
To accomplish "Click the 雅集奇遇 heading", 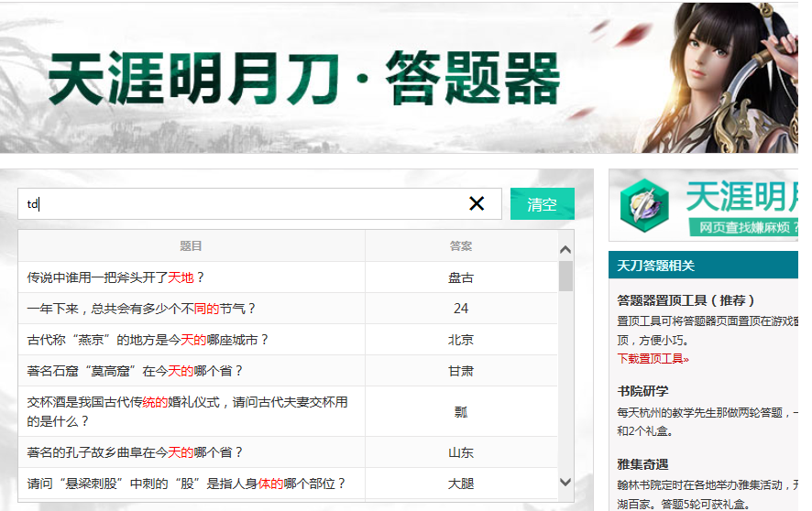I will click(642, 464).
